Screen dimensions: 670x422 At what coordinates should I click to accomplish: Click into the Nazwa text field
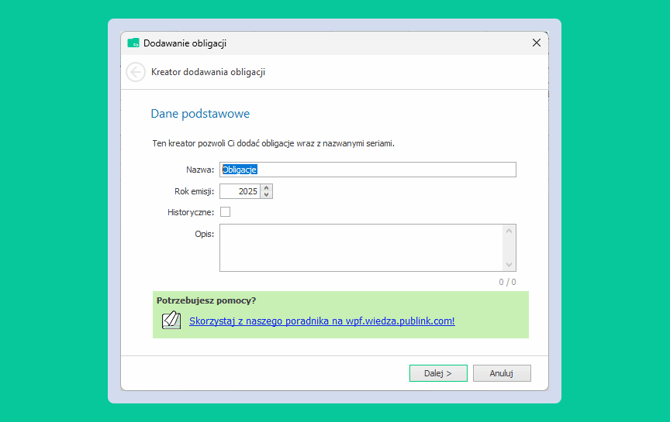pos(367,170)
